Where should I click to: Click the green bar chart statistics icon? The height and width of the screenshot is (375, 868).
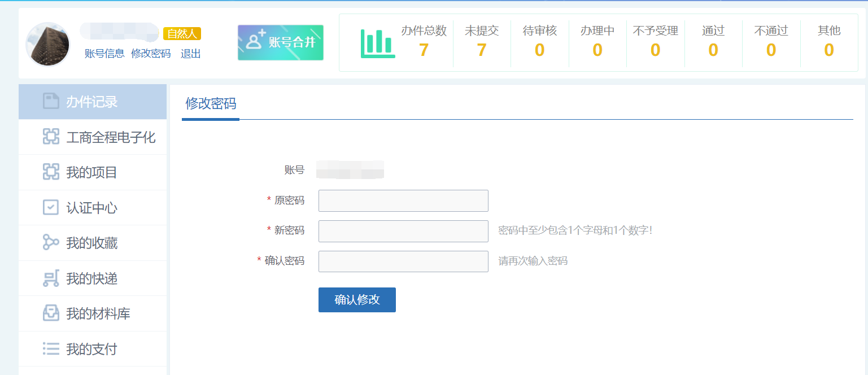[x=377, y=43]
